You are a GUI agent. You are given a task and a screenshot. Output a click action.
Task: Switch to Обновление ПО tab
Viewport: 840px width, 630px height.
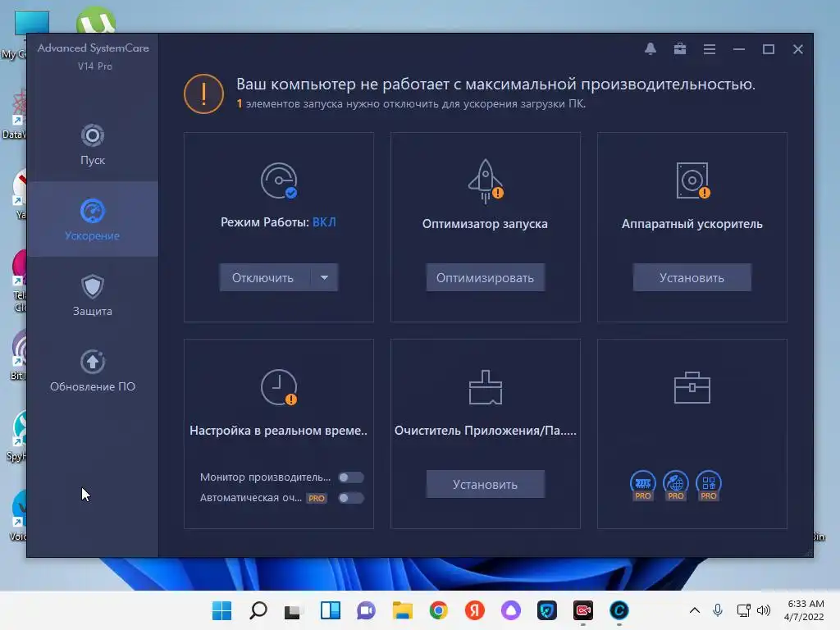click(x=93, y=371)
